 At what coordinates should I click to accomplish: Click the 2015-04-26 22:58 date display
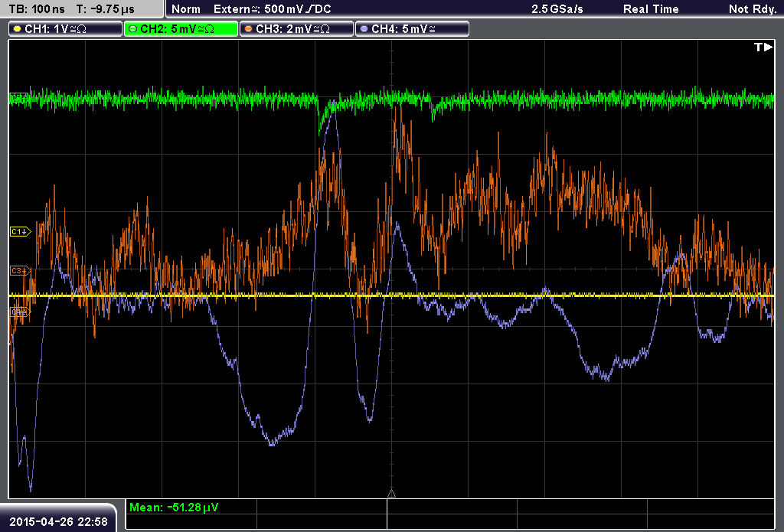[58, 521]
